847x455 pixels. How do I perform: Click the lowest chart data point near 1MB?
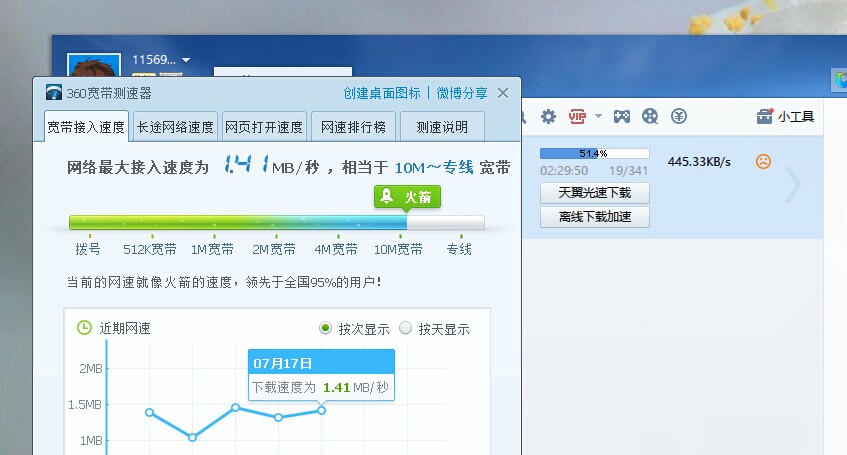coord(192,437)
